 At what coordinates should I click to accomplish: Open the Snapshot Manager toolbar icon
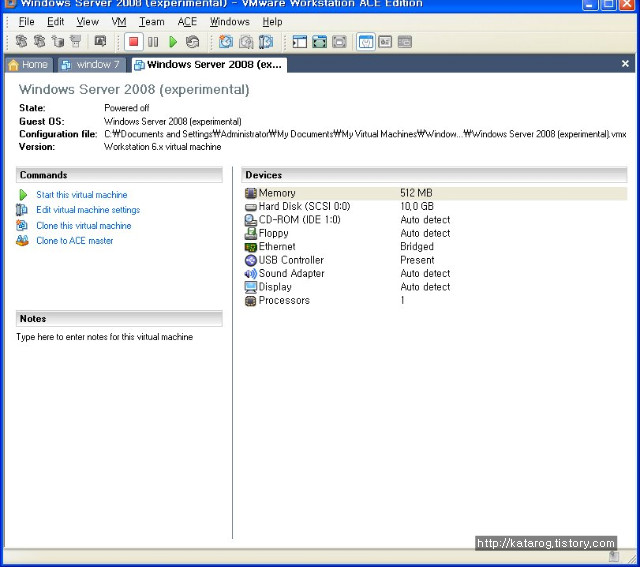pos(266,42)
